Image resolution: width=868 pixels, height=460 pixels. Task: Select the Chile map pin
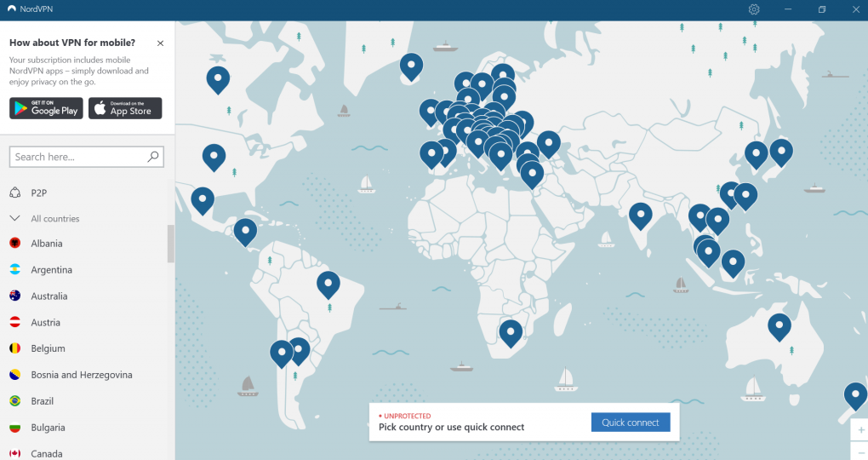(281, 354)
